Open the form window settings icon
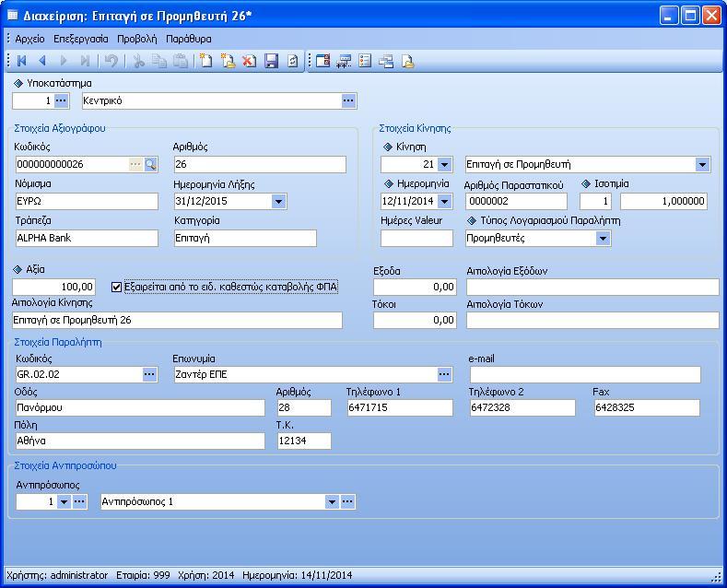This screenshot has height=588, width=727. (322, 61)
